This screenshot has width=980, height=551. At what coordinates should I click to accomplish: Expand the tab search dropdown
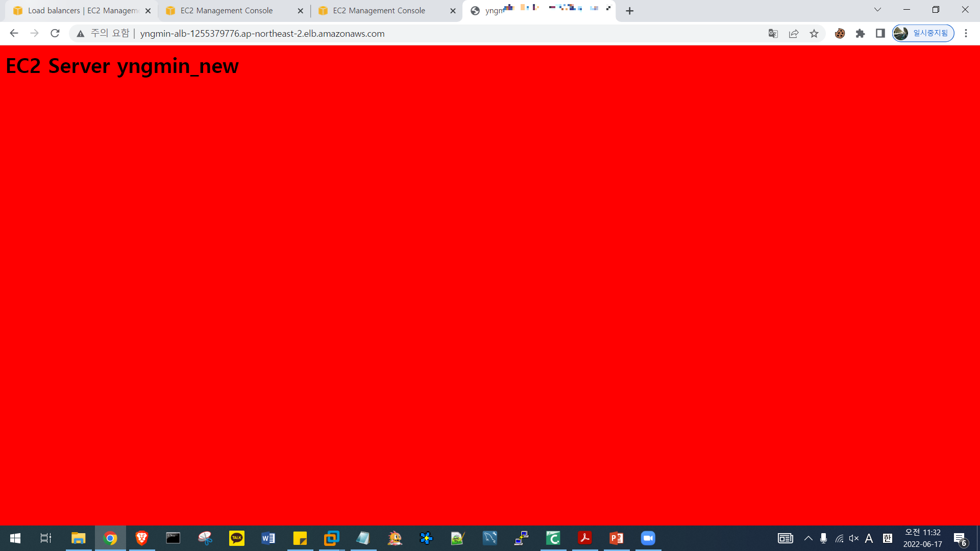click(x=877, y=10)
